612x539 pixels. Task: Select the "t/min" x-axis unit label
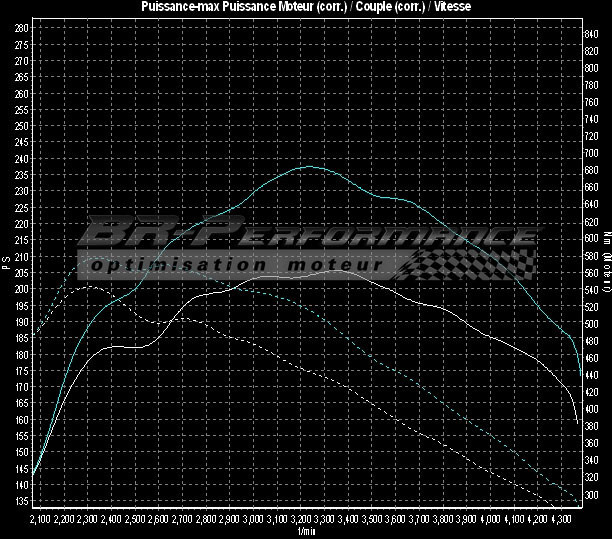pos(305,532)
